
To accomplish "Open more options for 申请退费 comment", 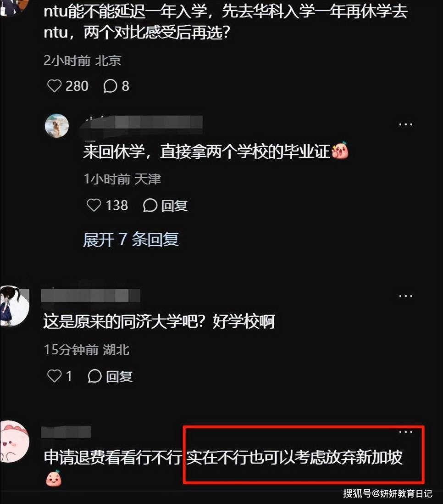I will pos(405,432).
